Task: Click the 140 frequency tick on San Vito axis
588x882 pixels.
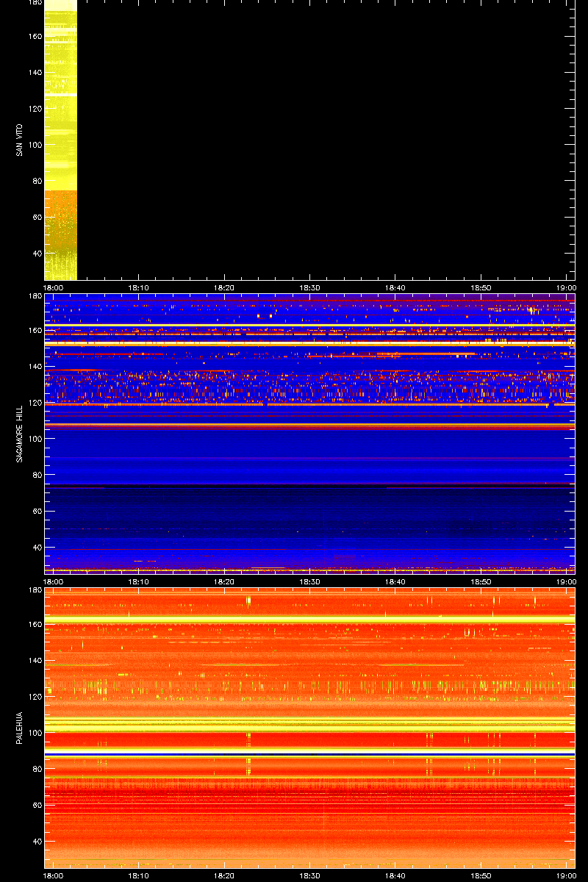Action: click(x=35, y=72)
